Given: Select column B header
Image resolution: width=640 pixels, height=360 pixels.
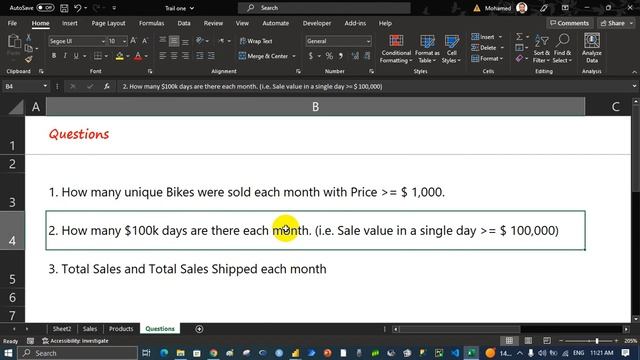Looking at the screenshot, I should pos(315,107).
